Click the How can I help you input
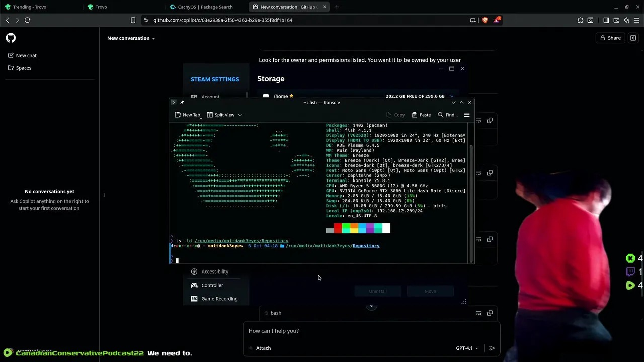Viewport: 644px width, 362px height. [371, 331]
